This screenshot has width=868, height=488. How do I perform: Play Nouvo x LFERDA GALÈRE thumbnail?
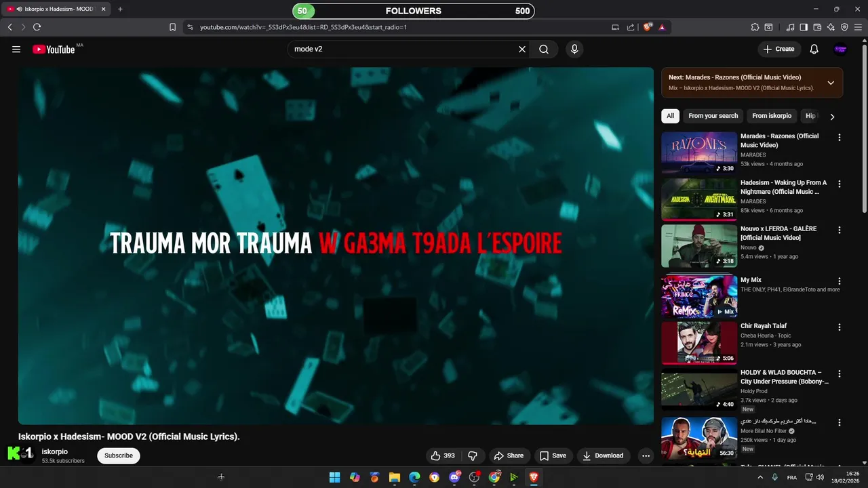tap(699, 246)
